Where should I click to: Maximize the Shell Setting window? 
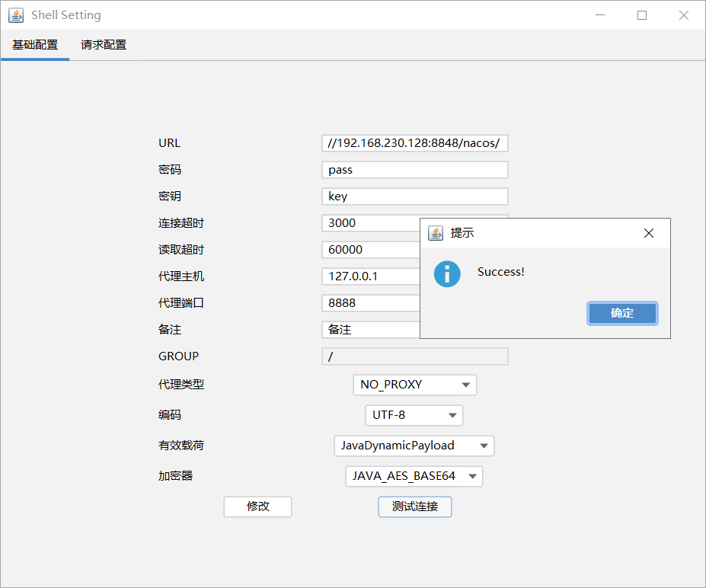642,15
